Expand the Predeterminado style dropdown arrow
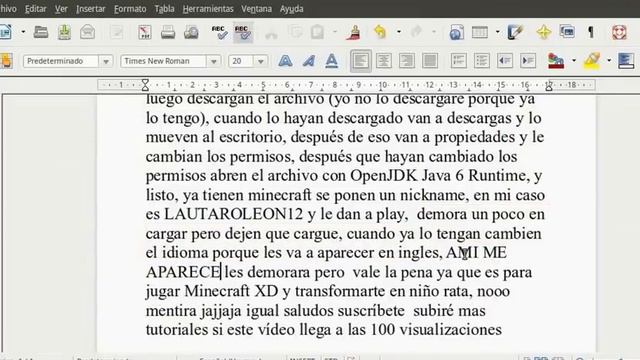The height and width of the screenshot is (360, 640). [106, 62]
